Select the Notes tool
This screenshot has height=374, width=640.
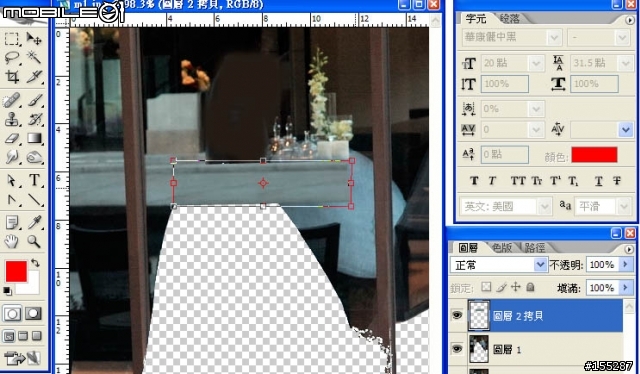pos(12,223)
